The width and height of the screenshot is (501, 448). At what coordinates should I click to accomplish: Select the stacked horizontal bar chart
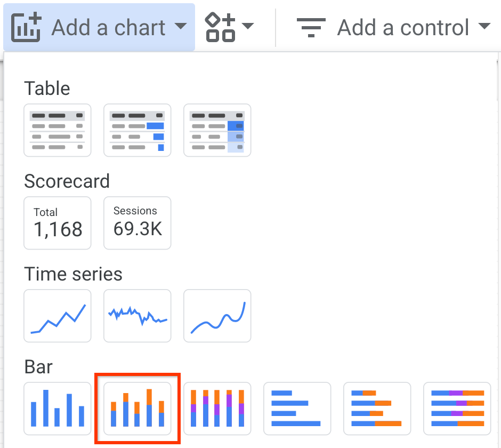[377, 409]
